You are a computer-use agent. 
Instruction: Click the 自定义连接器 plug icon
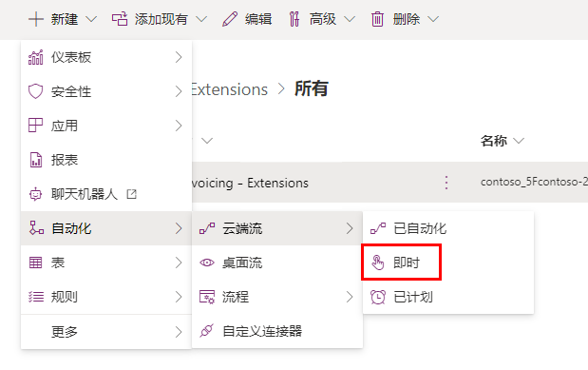(207, 331)
